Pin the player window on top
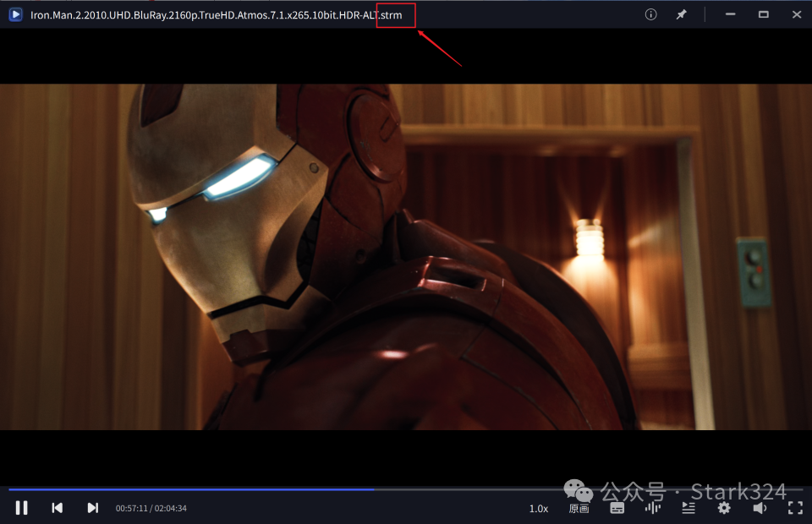Screen dimensions: 812x524 click(681, 14)
